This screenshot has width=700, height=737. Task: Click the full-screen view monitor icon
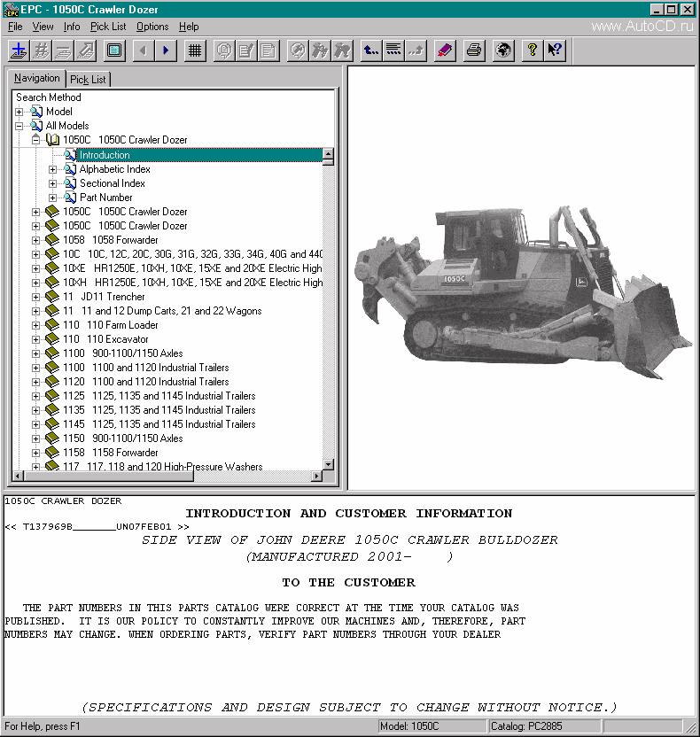[x=114, y=50]
